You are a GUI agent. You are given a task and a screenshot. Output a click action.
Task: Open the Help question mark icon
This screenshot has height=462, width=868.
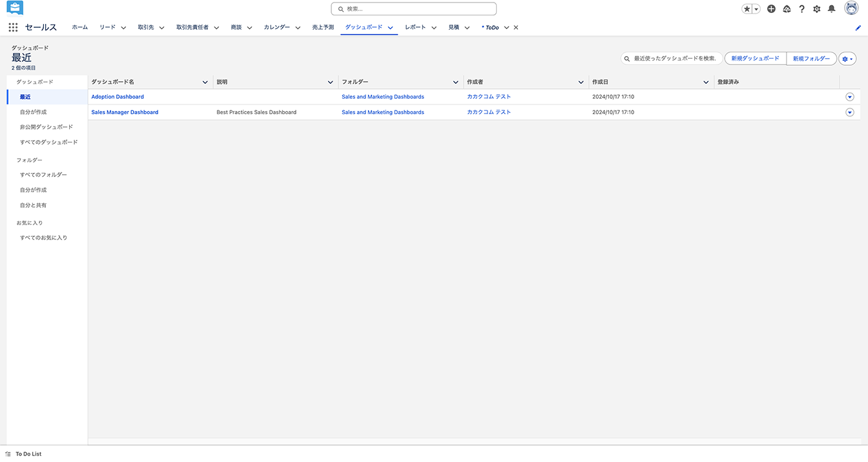(801, 9)
